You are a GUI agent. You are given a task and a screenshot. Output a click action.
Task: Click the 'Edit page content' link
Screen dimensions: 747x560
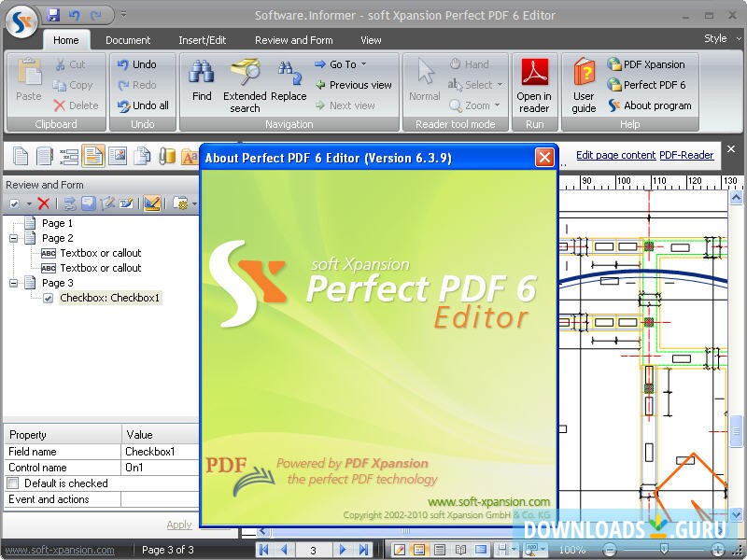615,155
